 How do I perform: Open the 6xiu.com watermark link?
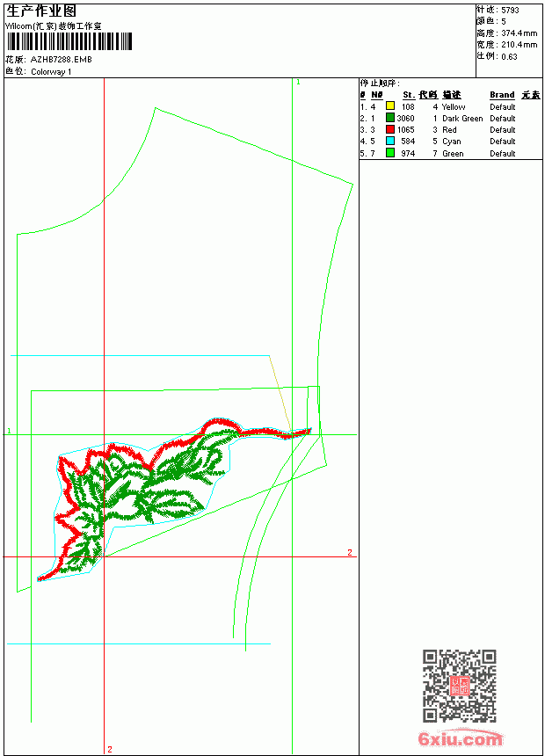(460, 738)
